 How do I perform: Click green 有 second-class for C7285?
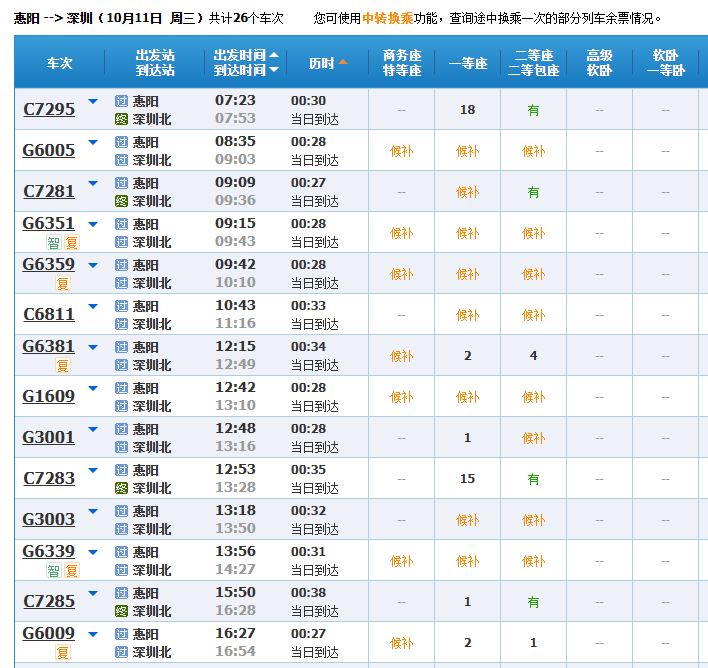pyautogui.click(x=534, y=602)
